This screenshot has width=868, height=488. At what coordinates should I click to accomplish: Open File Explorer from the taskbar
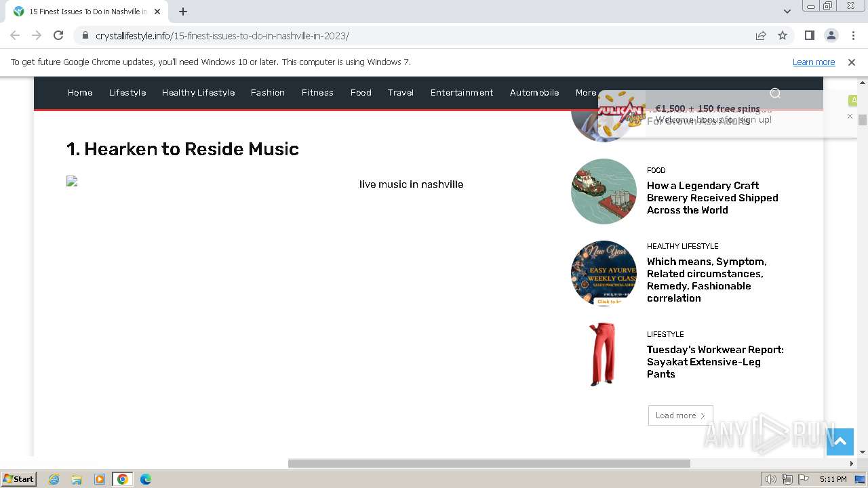tap(77, 479)
